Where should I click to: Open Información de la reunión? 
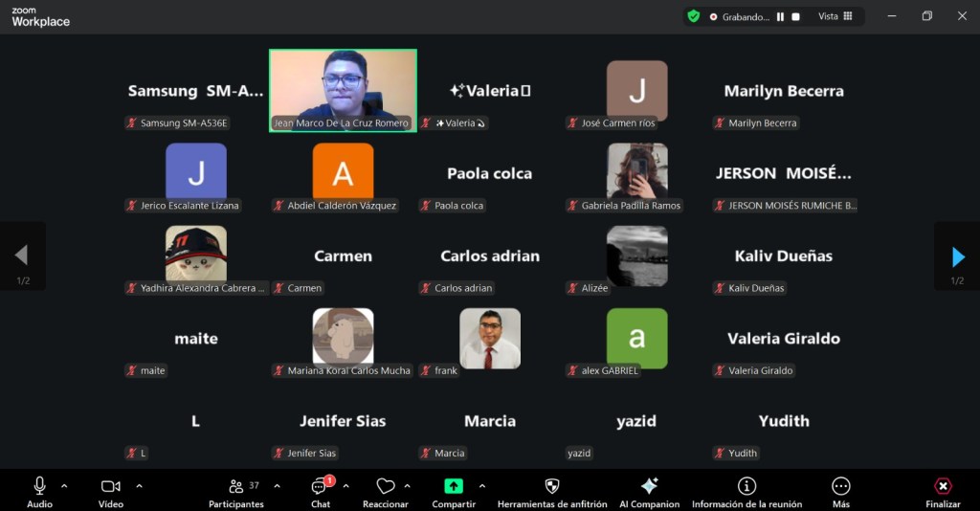(746, 487)
